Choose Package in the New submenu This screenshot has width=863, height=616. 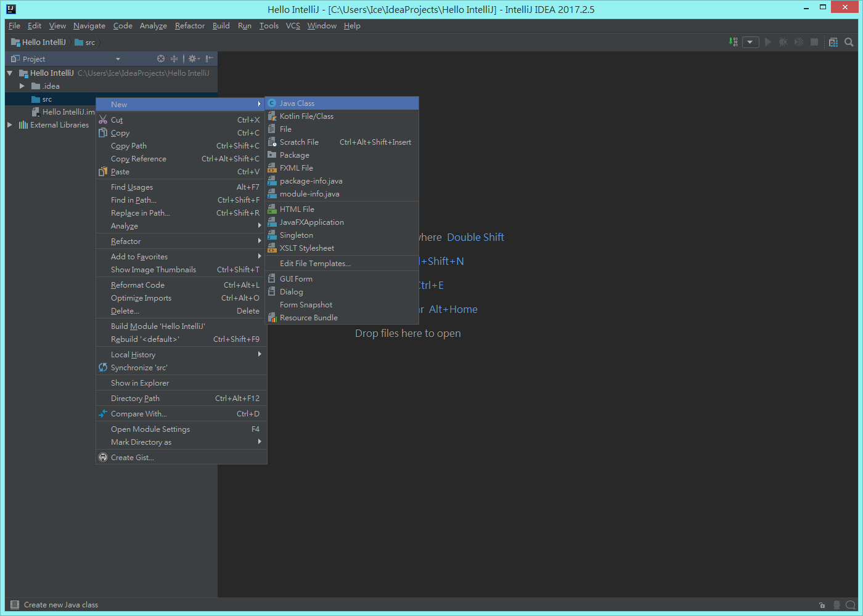pyautogui.click(x=342, y=155)
